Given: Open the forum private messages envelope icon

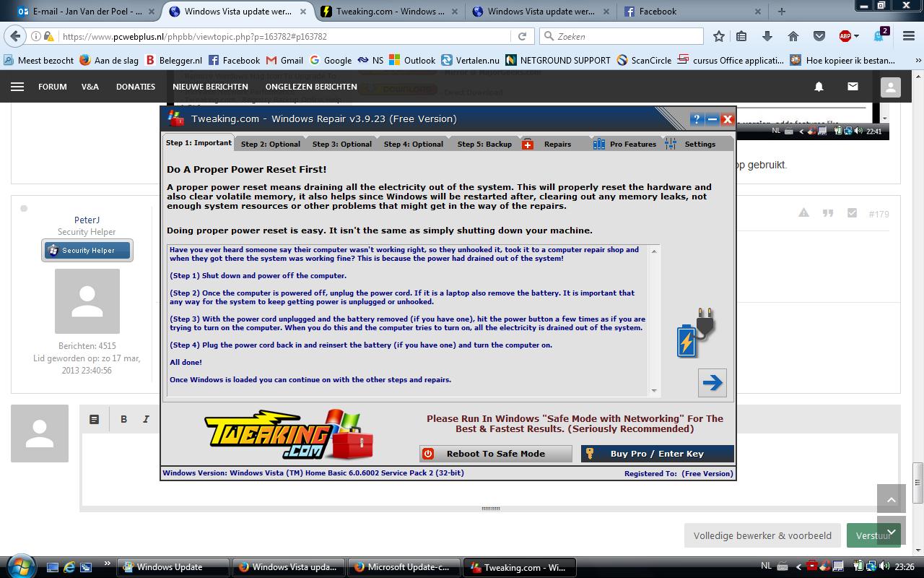Looking at the screenshot, I should tap(853, 86).
